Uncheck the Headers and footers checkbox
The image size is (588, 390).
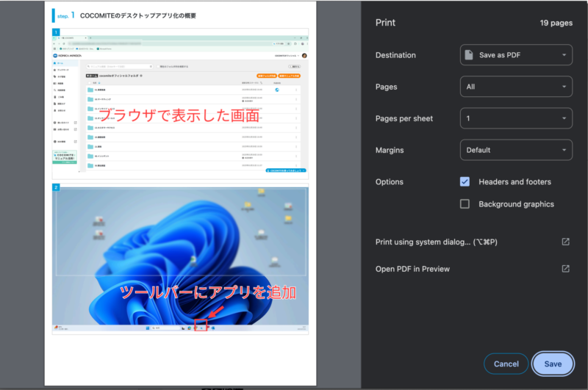(465, 181)
